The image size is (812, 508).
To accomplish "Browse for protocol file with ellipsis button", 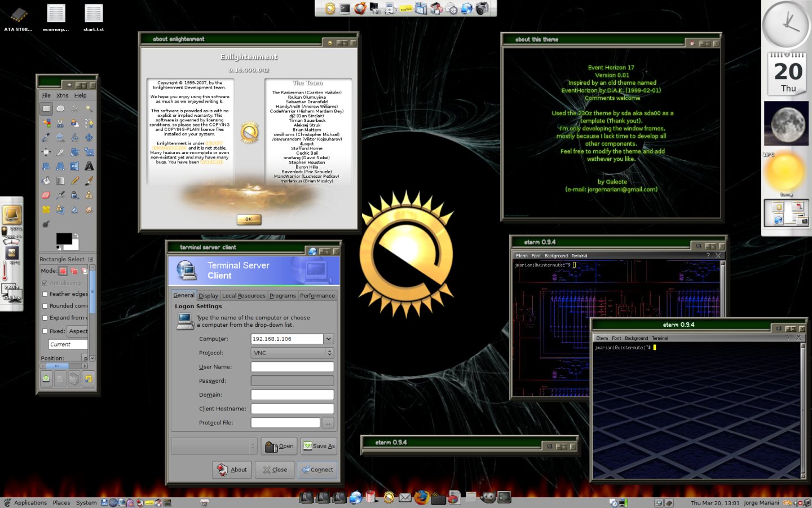I will click(328, 422).
